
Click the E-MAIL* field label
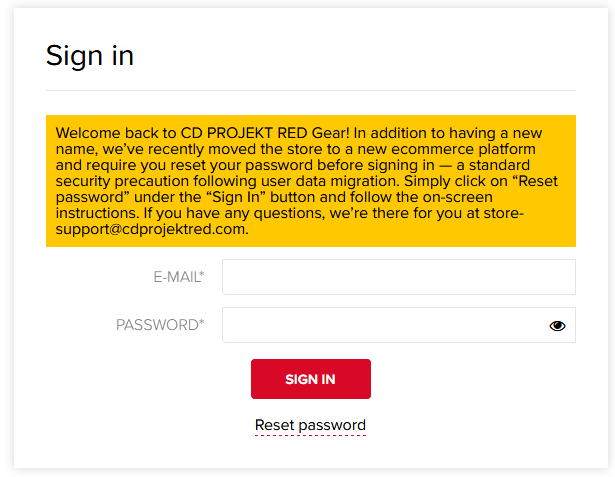pyautogui.click(x=178, y=277)
